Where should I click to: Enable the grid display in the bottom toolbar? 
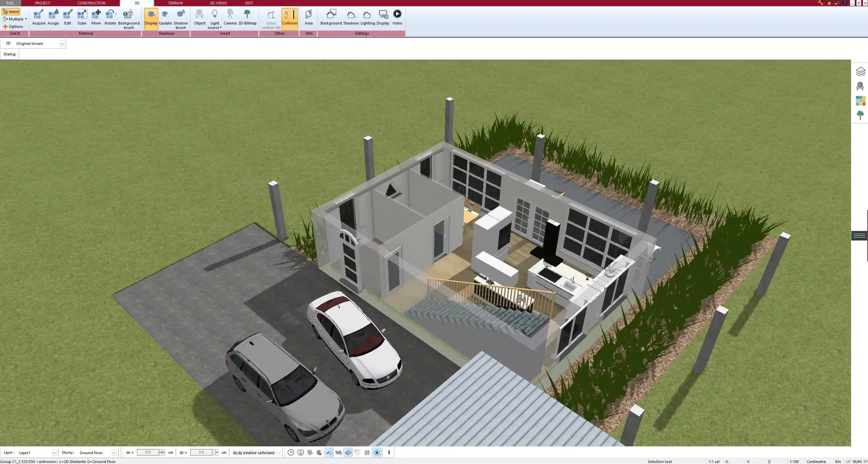click(367, 452)
